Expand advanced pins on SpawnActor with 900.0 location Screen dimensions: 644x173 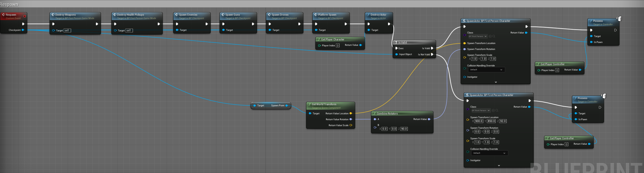[499, 166]
